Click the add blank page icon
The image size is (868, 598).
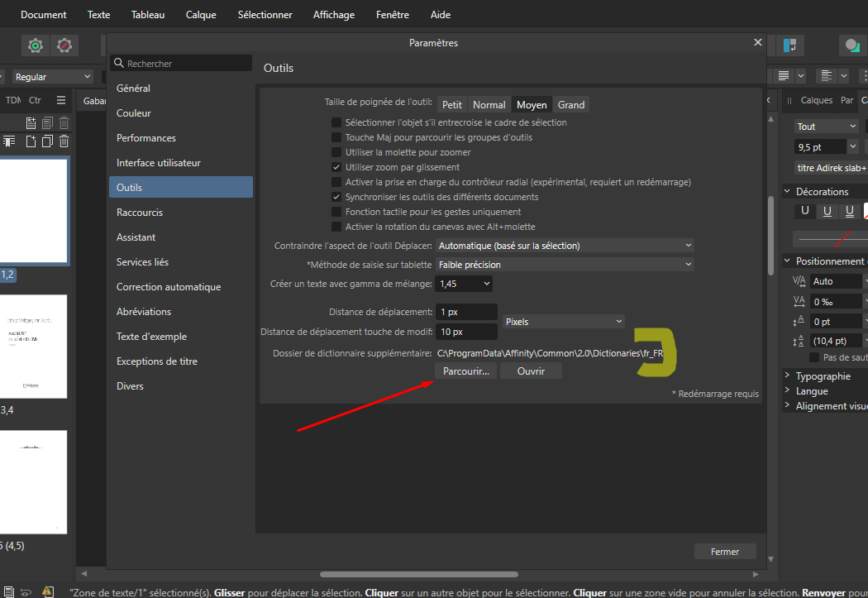tap(31, 141)
